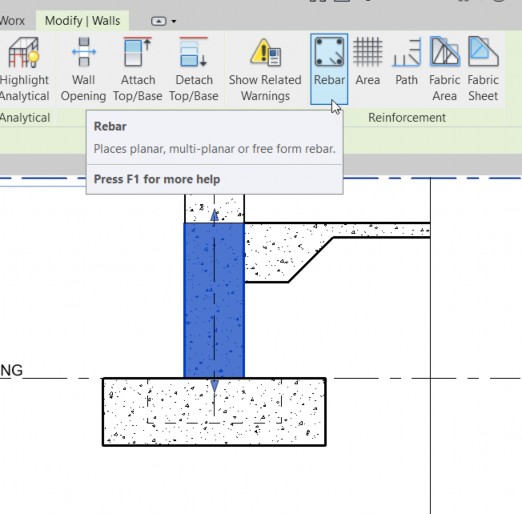
Task: Expand the Reinforcement panel title
Action: click(407, 118)
